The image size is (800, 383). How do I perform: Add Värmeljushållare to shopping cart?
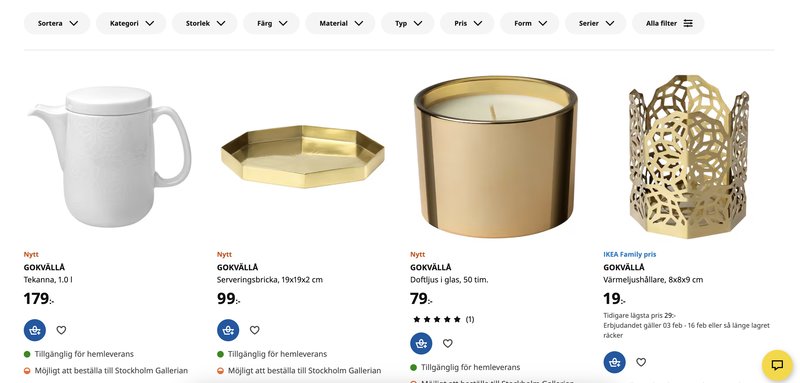(614, 362)
